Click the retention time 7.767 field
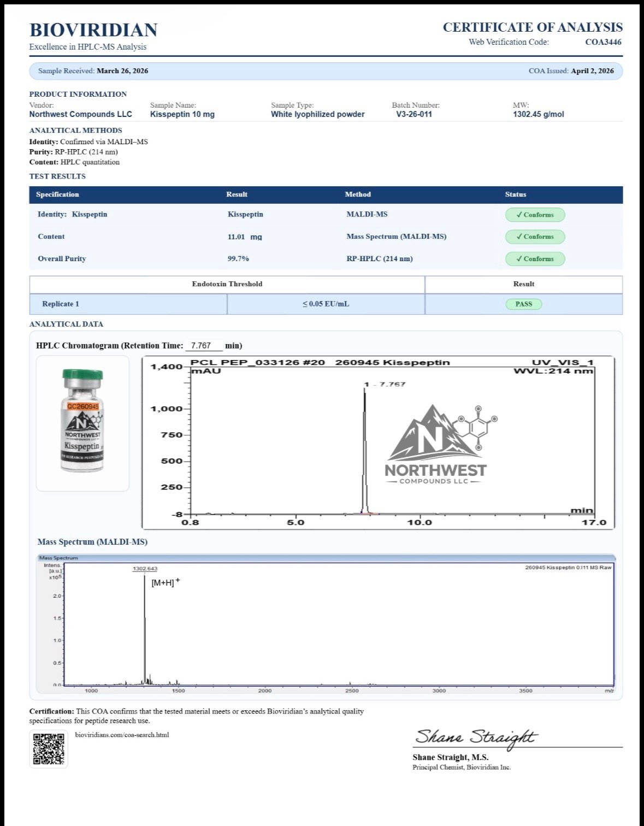The image size is (644, 826). pyautogui.click(x=204, y=346)
